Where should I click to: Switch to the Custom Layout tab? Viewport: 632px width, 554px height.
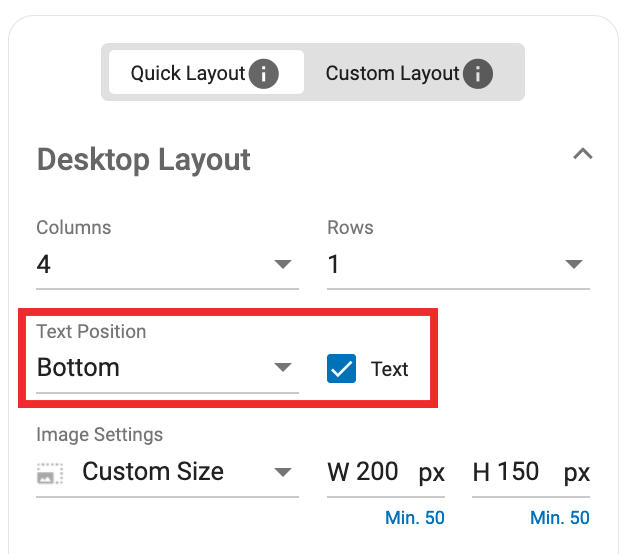pyautogui.click(x=392, y=74)
